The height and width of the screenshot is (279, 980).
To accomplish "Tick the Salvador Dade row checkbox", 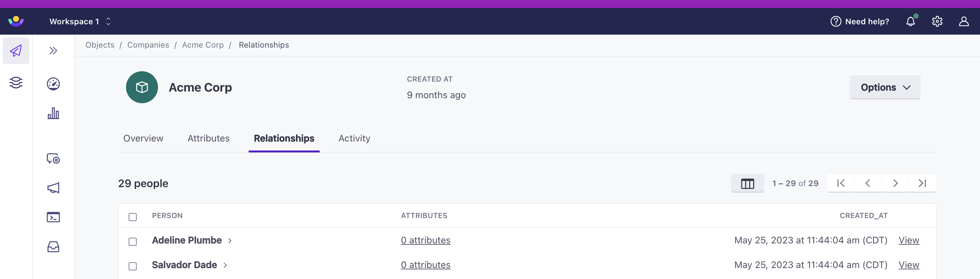I will click(133, 266).
